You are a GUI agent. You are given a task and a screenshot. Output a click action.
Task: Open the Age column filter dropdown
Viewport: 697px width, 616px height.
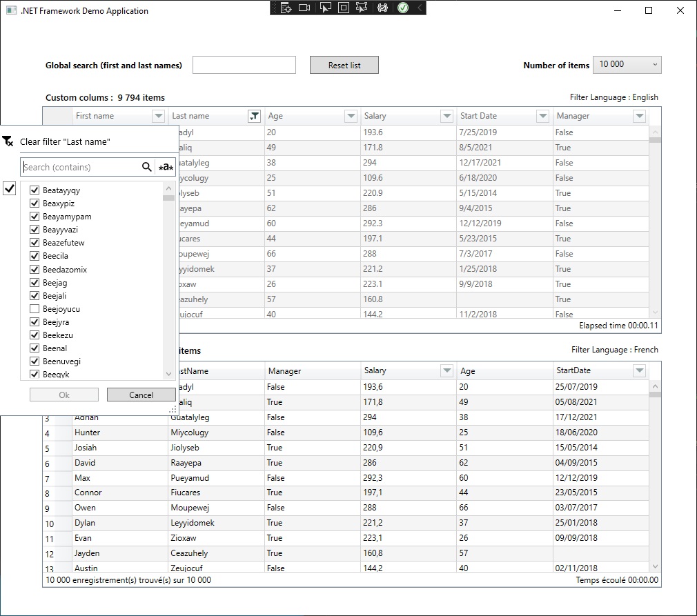pyautogui.click(x=351, y=116)
